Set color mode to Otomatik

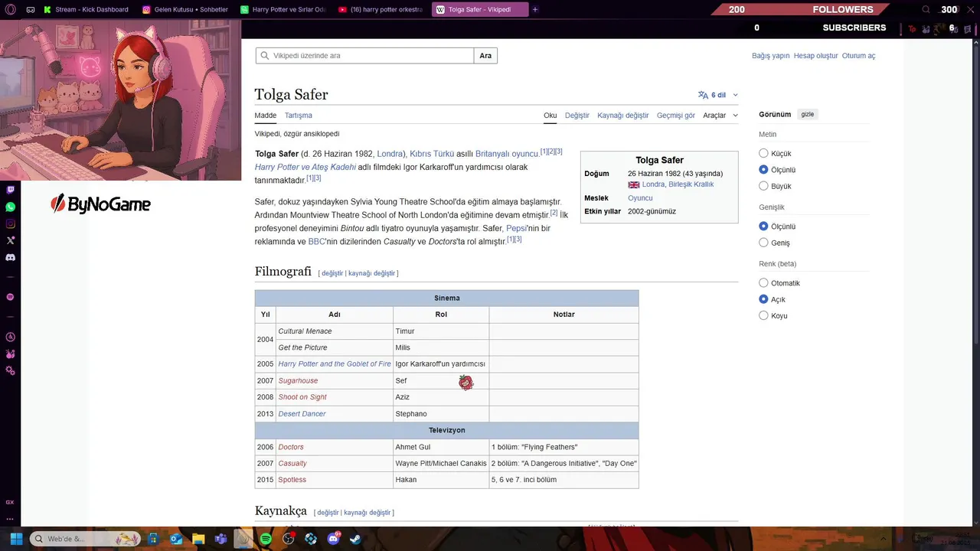click(x=763, y=283)
